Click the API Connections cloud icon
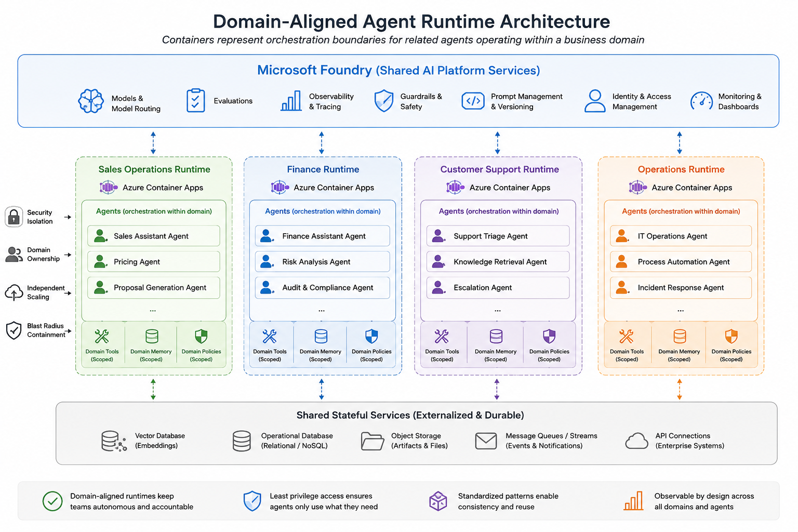The image size is (798, 532). pyautogui.click(x=636, y=441)
